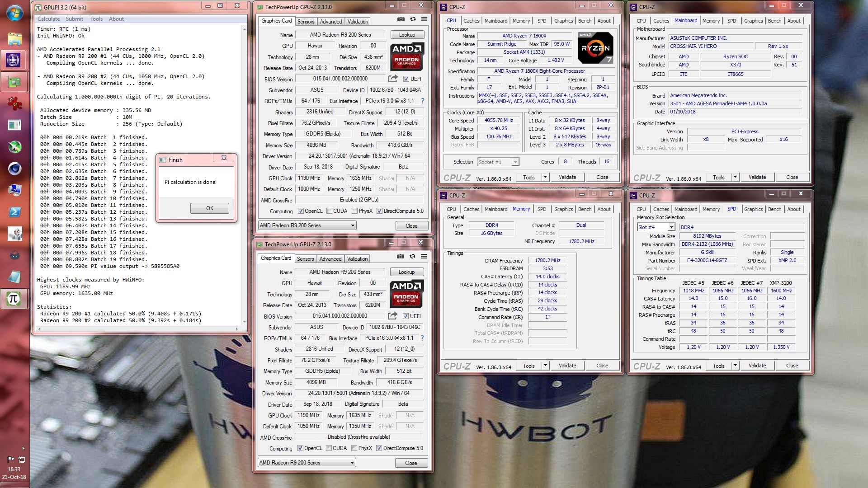Open the GPU selector dropdown in bottom GPU-Z
The image size is (868, 488).
click(307, 463)
